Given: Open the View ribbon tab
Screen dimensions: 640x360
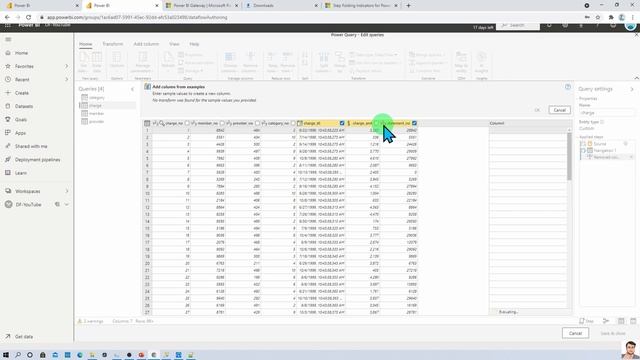Looking at the screenshot, I should 174,44.
